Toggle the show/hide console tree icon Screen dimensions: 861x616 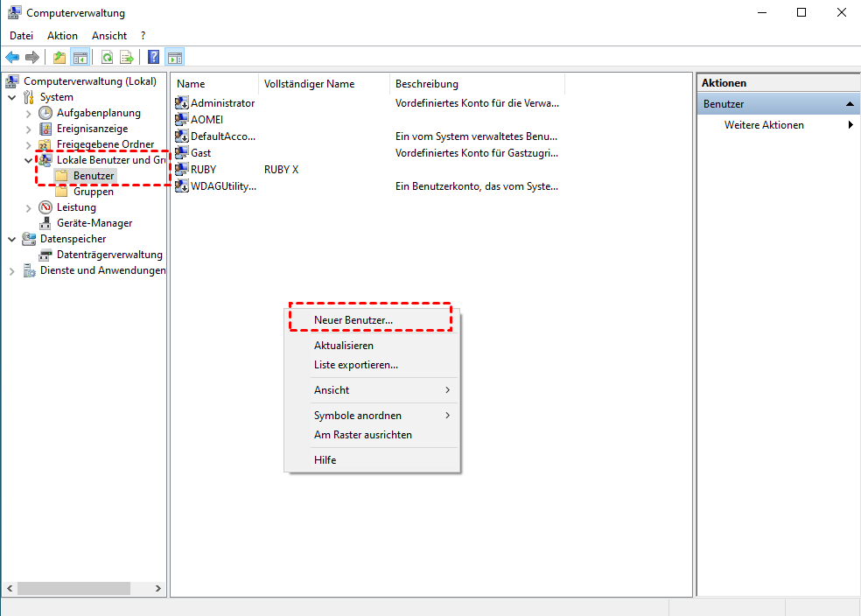click(x=80, y=57)
